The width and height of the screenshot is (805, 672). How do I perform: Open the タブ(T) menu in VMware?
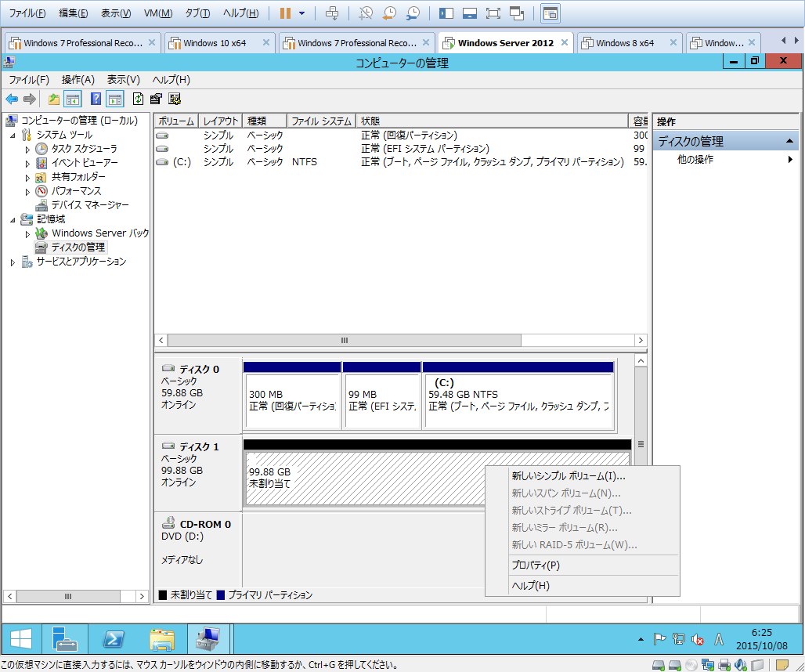click(x=197, y=13)
